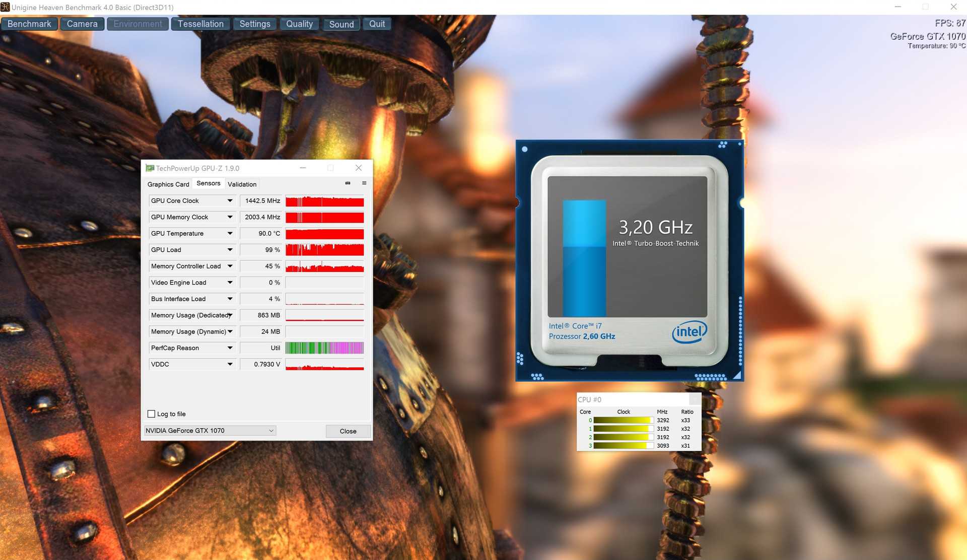Click the GPU-Z screenshot camera icon

tap(348, 183)
